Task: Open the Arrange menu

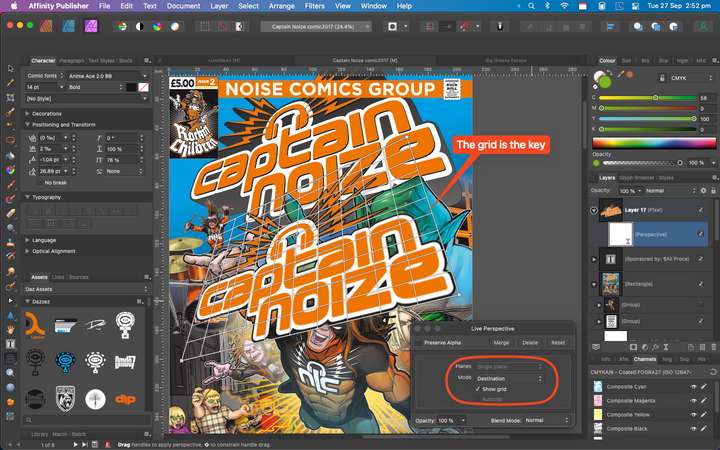Action: 281,6
